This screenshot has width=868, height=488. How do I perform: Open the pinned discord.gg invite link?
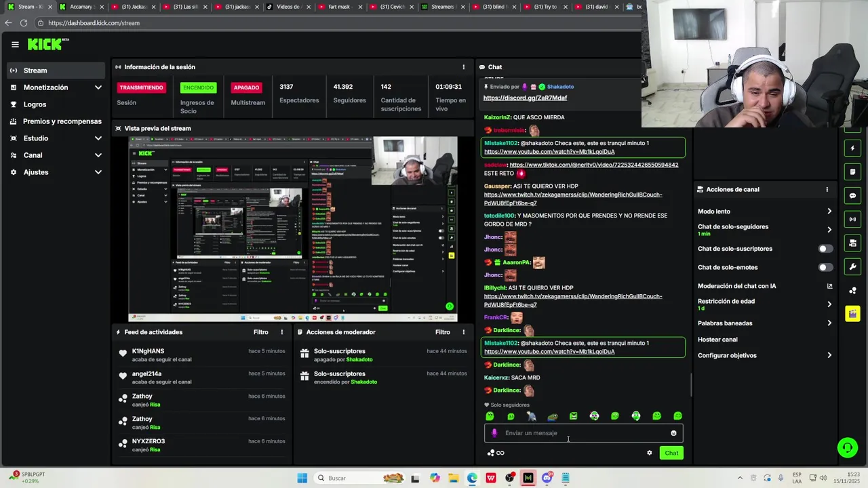click(x=525, y=98)
